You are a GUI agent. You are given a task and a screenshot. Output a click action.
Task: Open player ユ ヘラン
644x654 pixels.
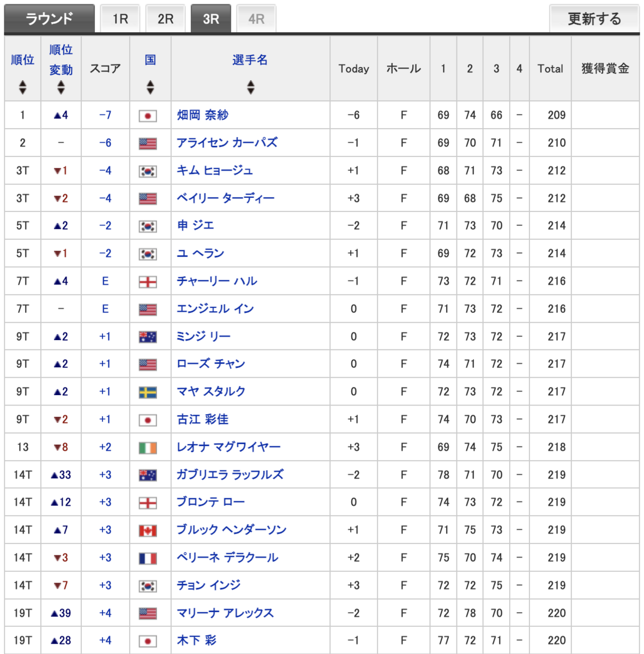200,253
